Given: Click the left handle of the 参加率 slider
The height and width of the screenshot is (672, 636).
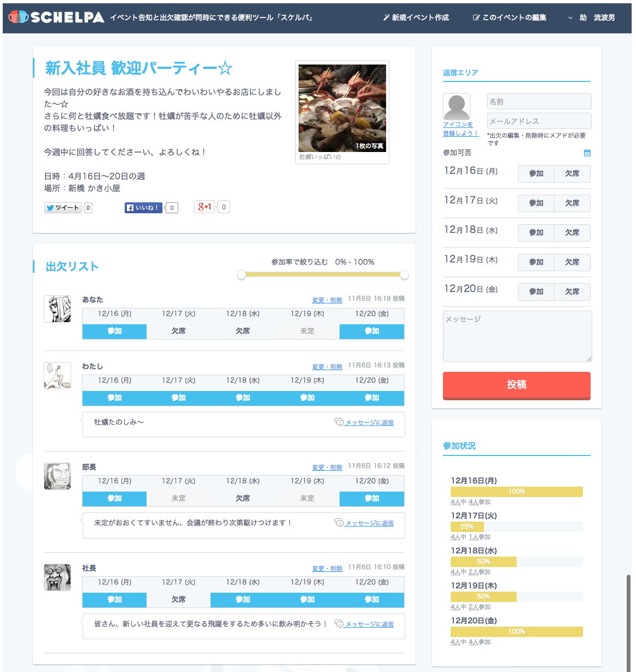Looking at the screenshot, I should tap(241, 275).
